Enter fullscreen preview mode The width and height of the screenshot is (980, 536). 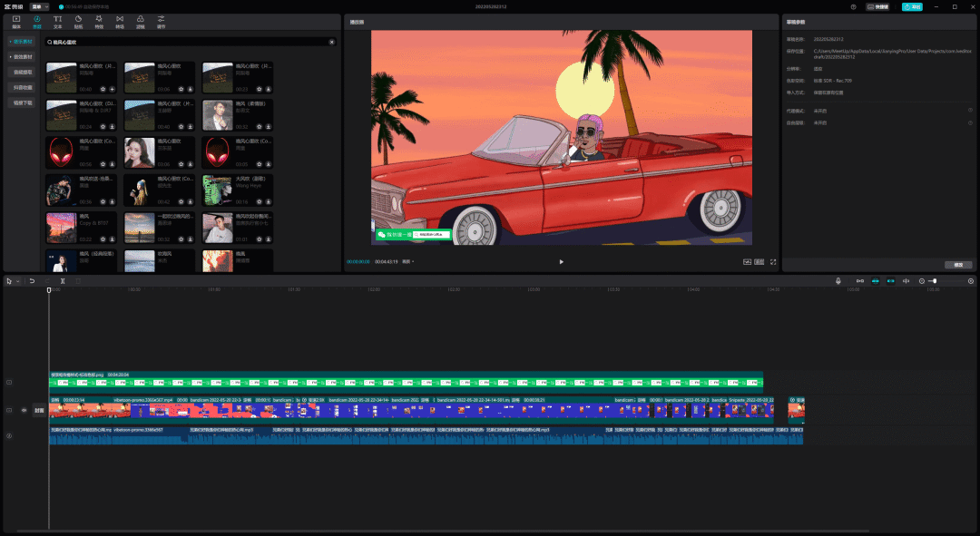[773, 262]
